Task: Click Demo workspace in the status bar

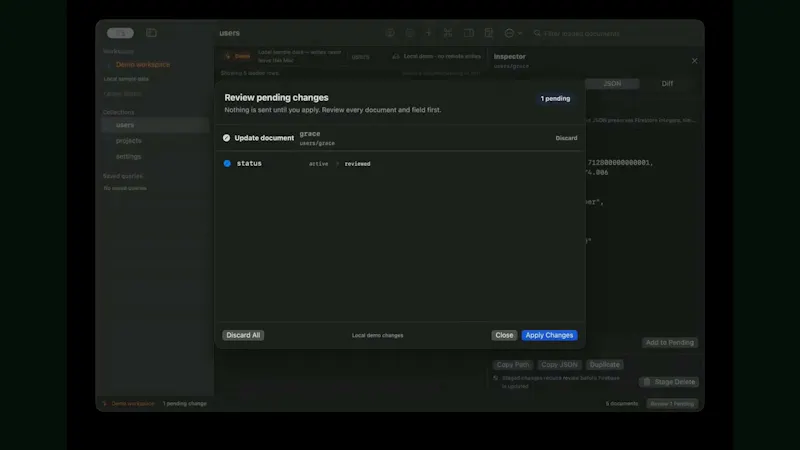Action: 133,404
